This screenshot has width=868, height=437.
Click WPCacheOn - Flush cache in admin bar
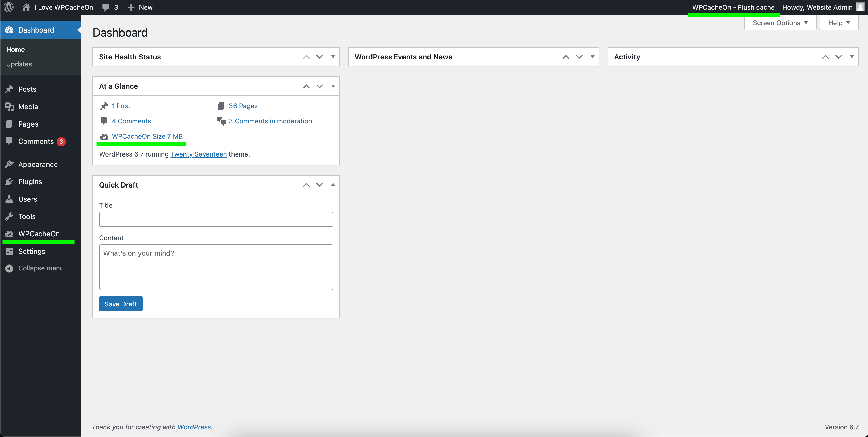coord(733,7)
